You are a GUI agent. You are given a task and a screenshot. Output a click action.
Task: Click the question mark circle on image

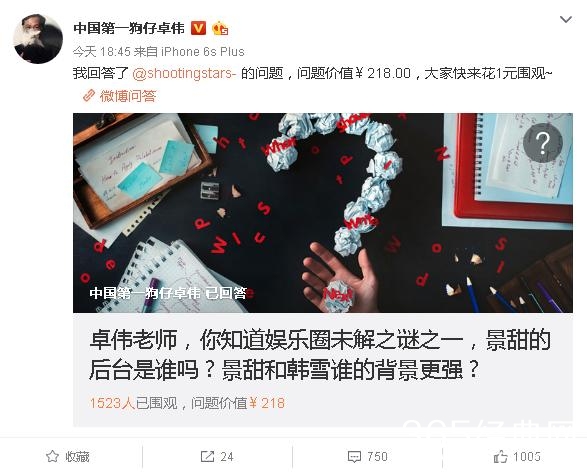[542, 143]
